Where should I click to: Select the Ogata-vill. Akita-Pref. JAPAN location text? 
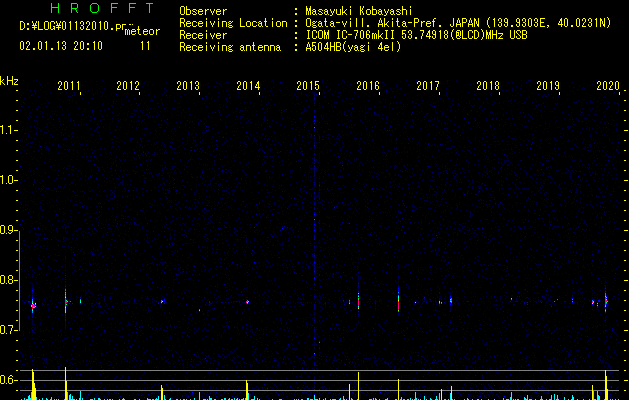pyautogui.click(x=458, y=23)
